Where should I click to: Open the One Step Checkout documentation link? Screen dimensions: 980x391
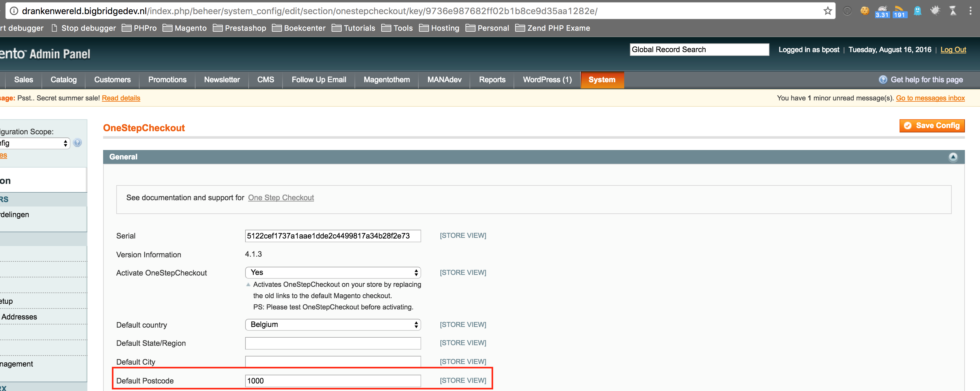[x=281, y=198]
